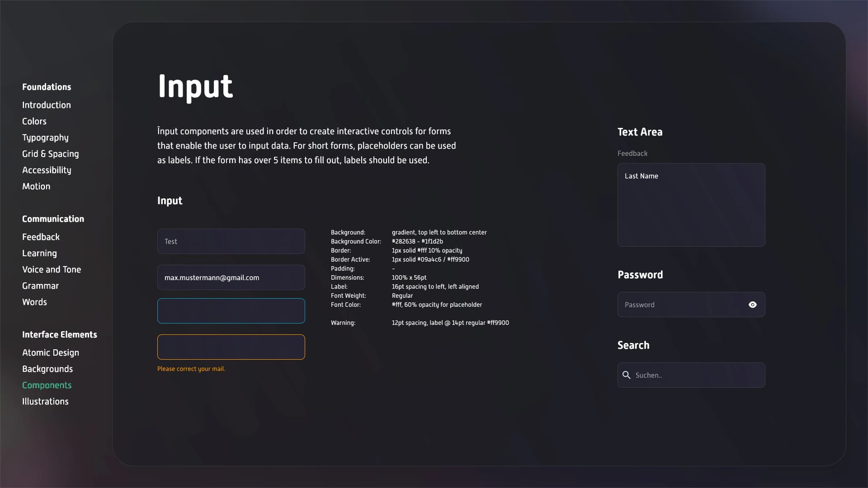Click the Password input field

tap(691, 305)
